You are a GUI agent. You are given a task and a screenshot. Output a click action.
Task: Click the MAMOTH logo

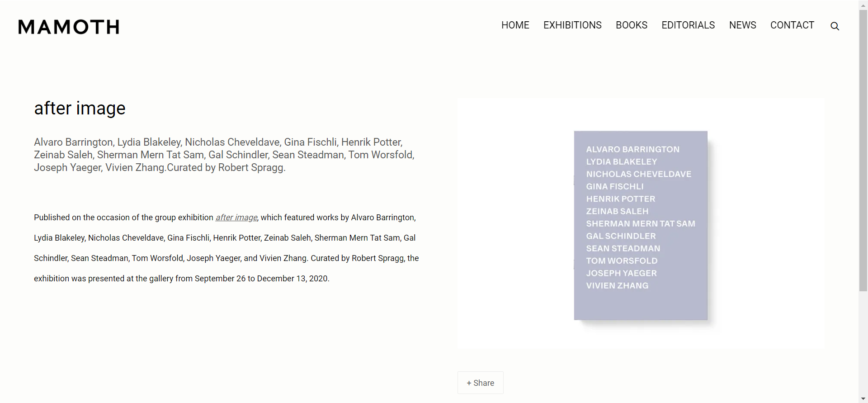click(69, 27)
